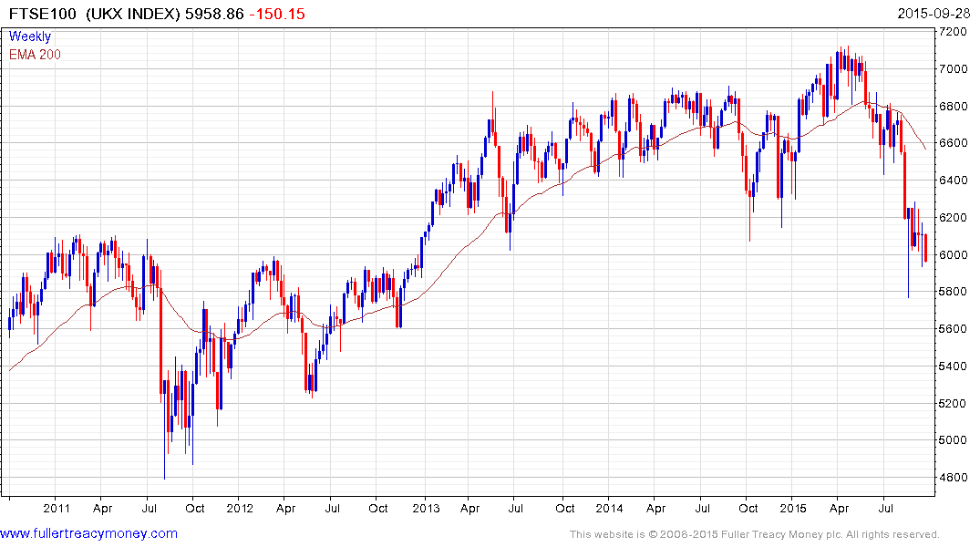Image resolution: width=980 pixels, height=547 pixels.
Task: Click the 6200 price axis label
Action: tap(954, 218)
